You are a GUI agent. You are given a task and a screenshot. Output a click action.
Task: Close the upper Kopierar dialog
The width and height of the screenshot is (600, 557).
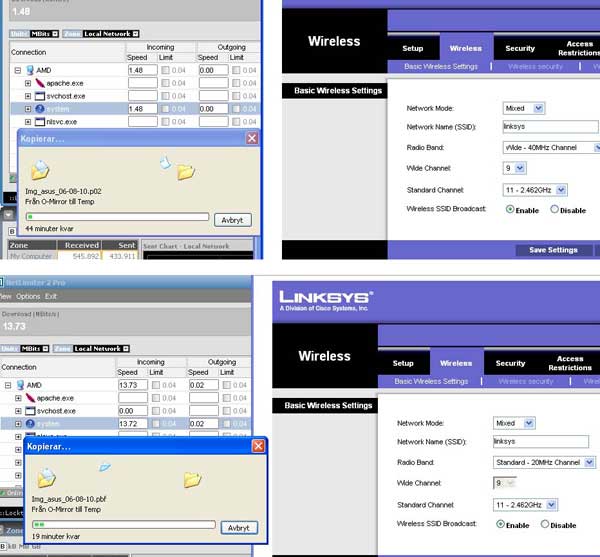pos(252,138)
